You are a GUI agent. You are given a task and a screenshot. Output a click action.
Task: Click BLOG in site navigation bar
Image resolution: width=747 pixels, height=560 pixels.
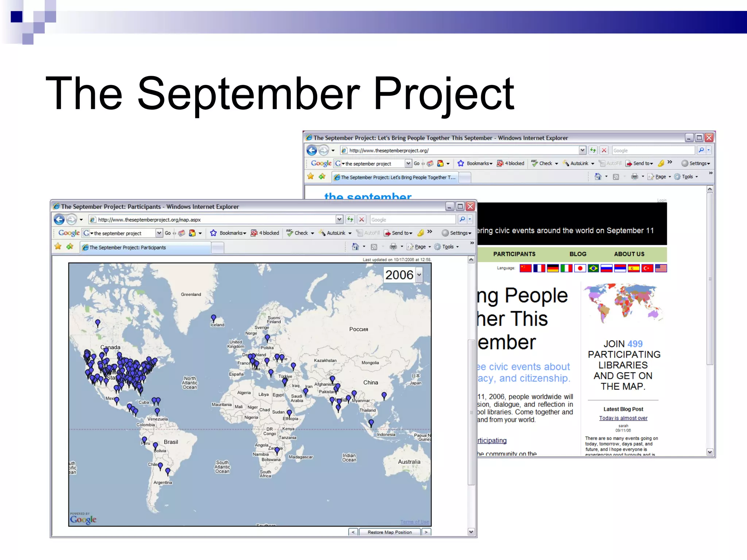point(578,254)
